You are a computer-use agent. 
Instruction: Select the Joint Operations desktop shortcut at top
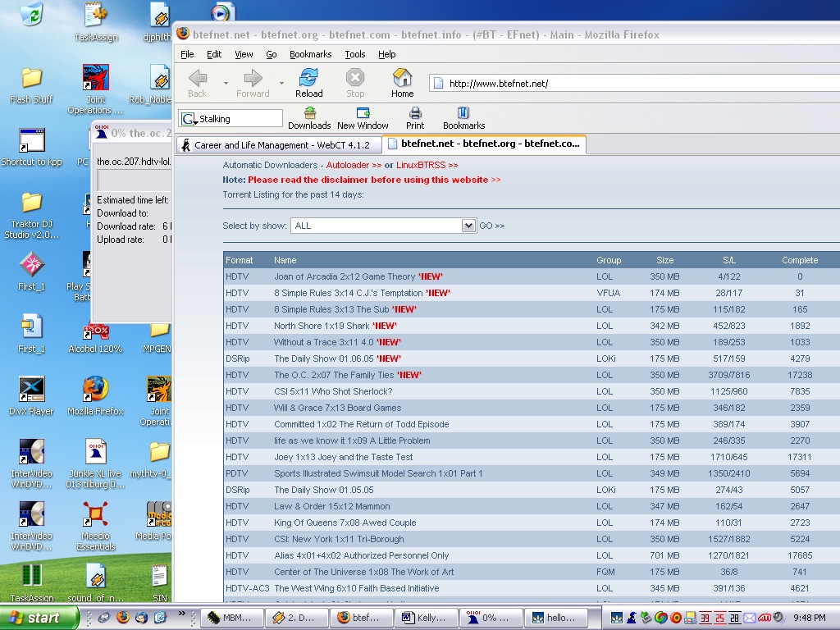[x=95, y=89]
